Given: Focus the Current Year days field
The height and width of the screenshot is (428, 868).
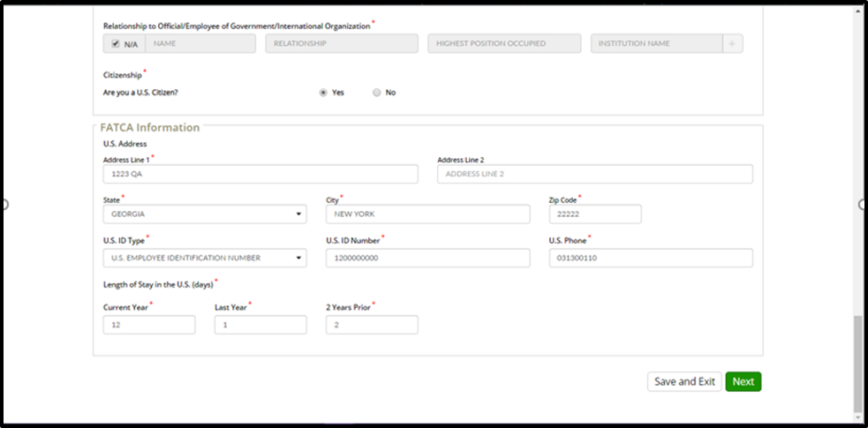Looking at the screenshot, I should [149, 325].
